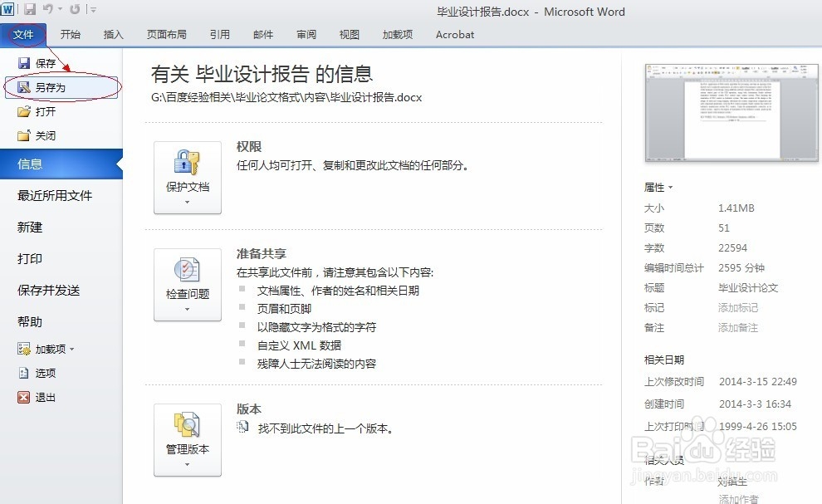Click the file path text ending in 毕业设计报告.docx
Viewport: 822px width, 504px height.
click(x=286, y=97)
